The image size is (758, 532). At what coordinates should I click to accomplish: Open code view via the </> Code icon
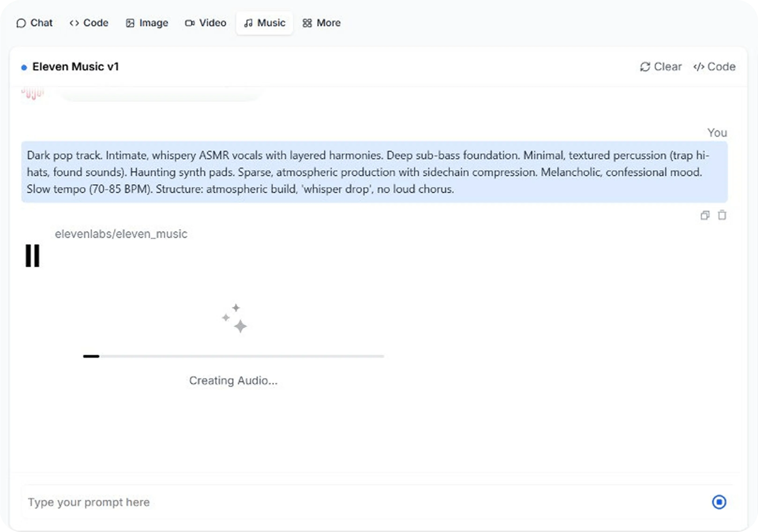point(699,67)
